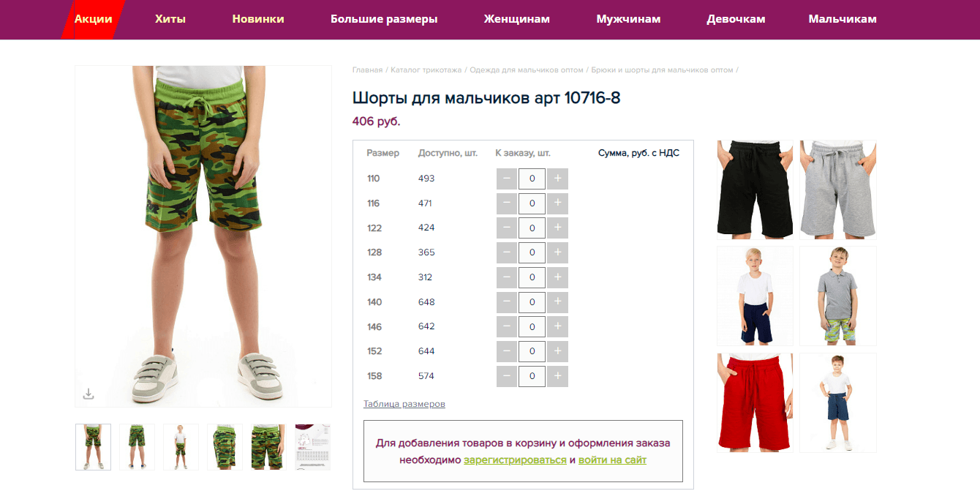Image resolution: width=980 pixels, height=491 pixels.
Task: Open Каталог трикотажа breadcrumb
Action: (426, 70)
